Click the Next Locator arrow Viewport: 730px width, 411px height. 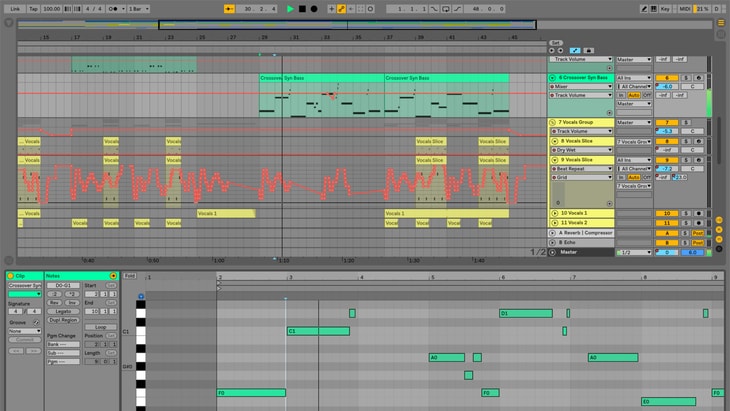click(560, 50)
